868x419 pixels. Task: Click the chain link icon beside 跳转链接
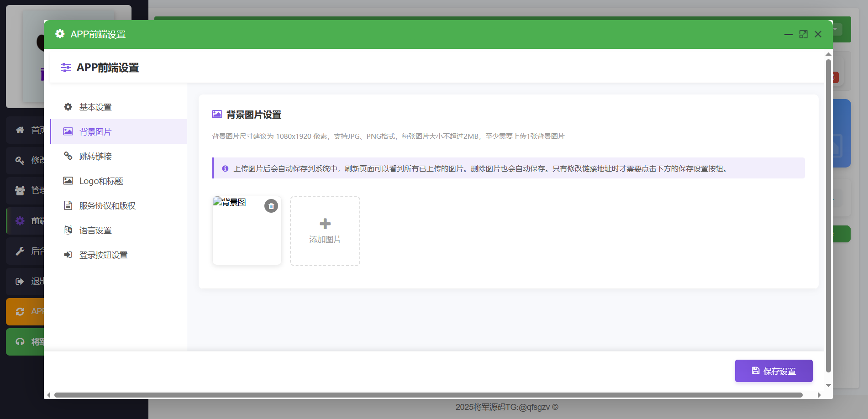[x=68, y=156]
